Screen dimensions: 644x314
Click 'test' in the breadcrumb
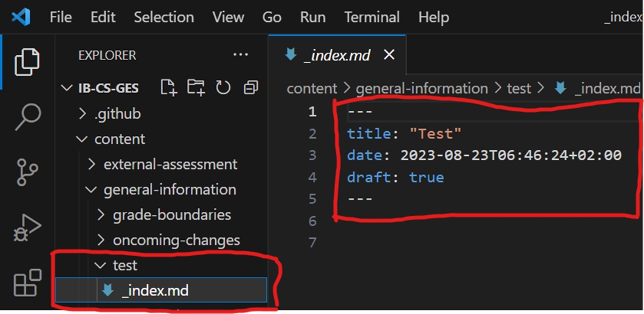[519, 88]
